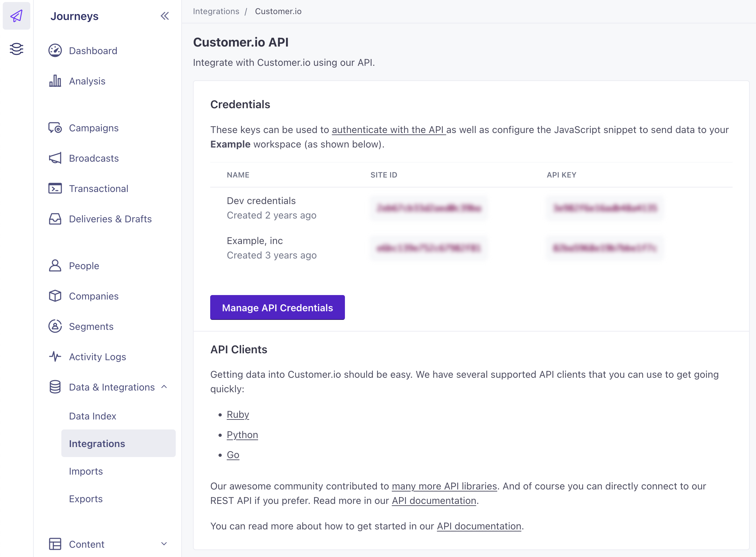Click the Customer.io breadcrumb text
Image resolution: width=756 pixels, height=557 pixels.
pos(278,11)
